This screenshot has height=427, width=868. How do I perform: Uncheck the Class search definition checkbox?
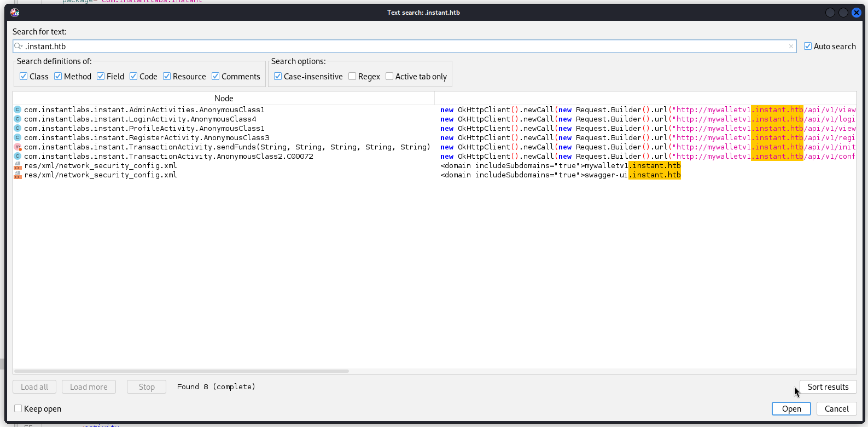[24, 76]
